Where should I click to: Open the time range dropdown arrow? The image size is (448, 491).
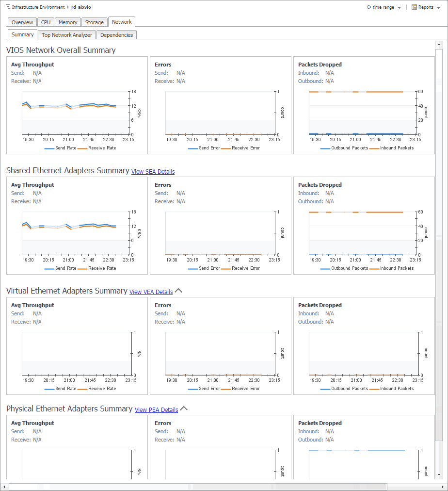point(399,8)
